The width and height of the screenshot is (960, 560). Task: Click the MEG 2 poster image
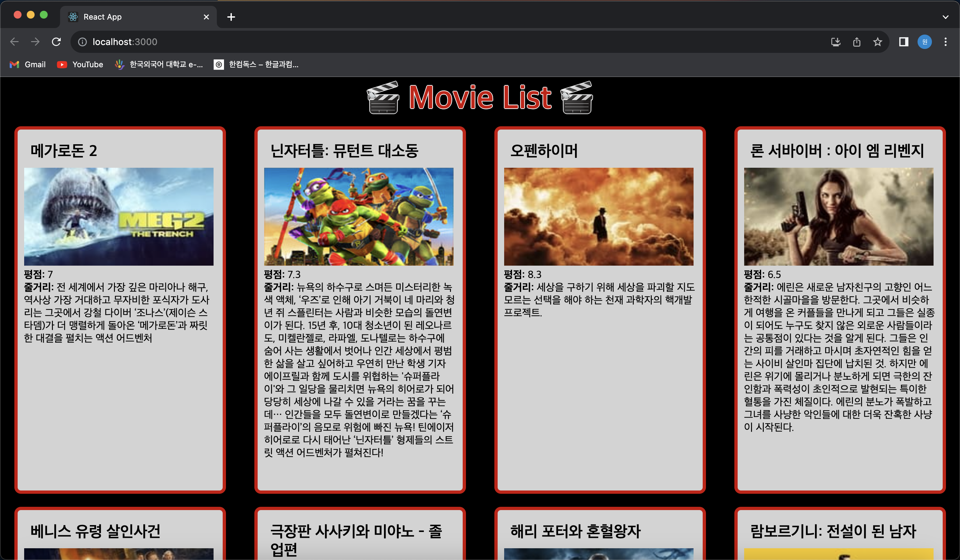point(119,217)
